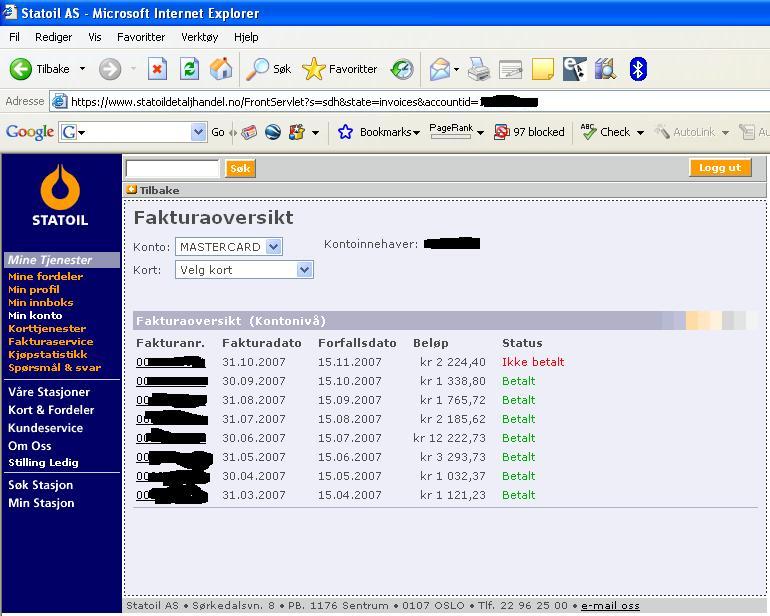Open the AutoLink dropdown arrow
This screenshot has width=770, height=616.
[x=725, y=132]
